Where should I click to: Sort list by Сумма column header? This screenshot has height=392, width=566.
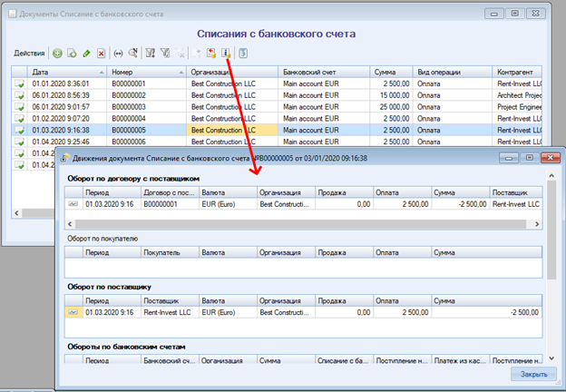pos(390,71)
